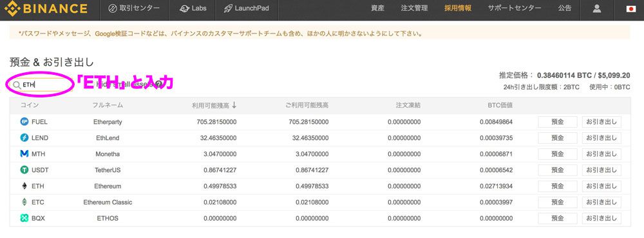This screenshot has width=644, height=238.
Task: Click the 注文凍結 column header
Action: click(408, 105)
